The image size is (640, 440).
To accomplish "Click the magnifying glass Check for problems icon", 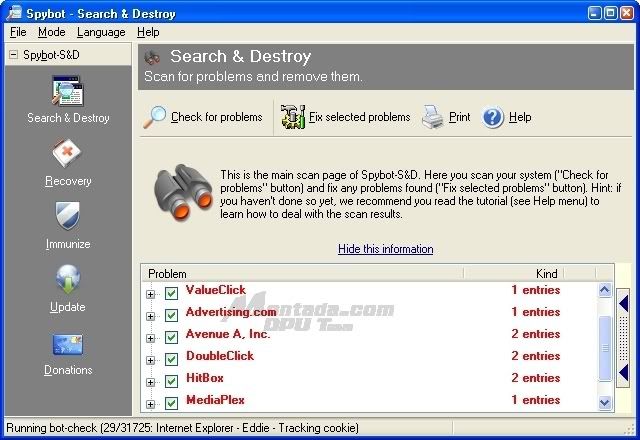I will click(x=155, y=117).
